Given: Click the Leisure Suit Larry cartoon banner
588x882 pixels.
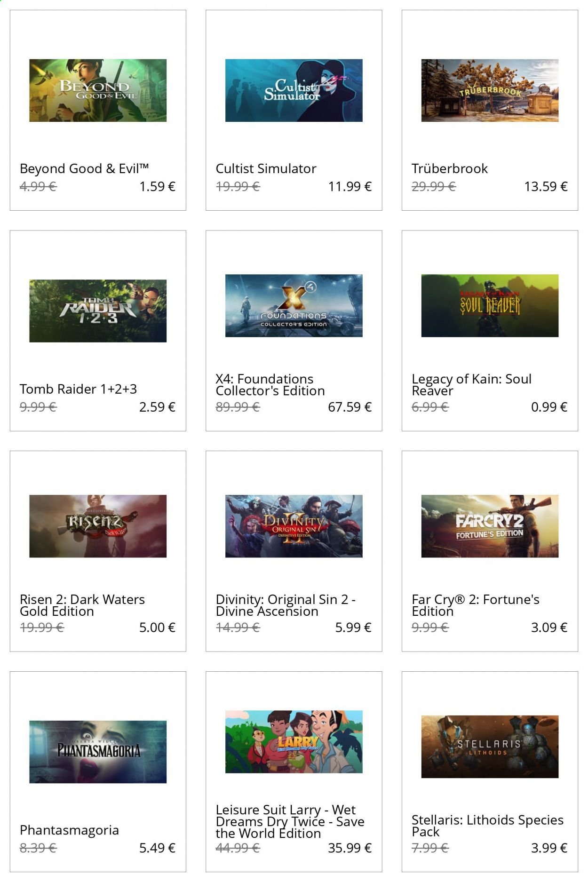Looking at the screenshot, I should (294, 742).
